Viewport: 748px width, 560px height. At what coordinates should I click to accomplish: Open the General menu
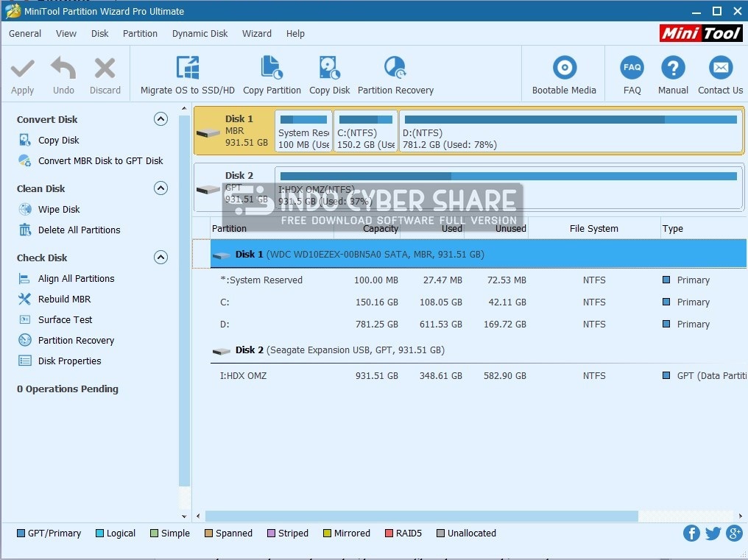coord(25,33)
